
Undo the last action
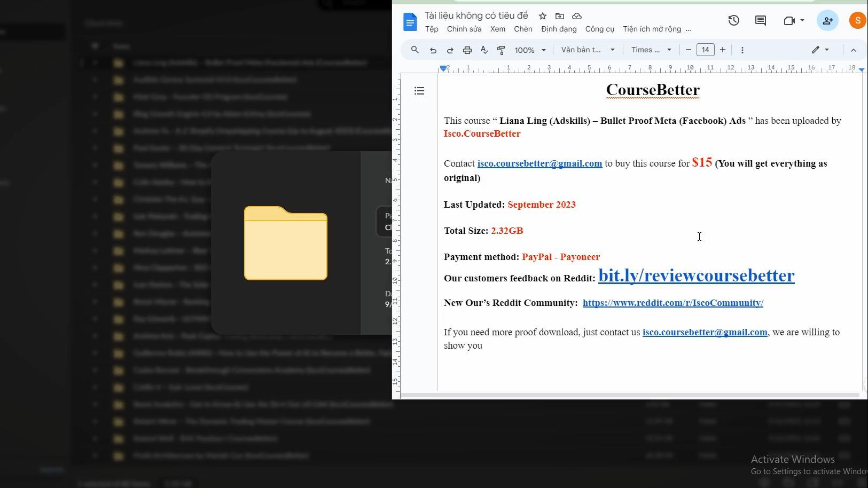[x=433, y=50]
